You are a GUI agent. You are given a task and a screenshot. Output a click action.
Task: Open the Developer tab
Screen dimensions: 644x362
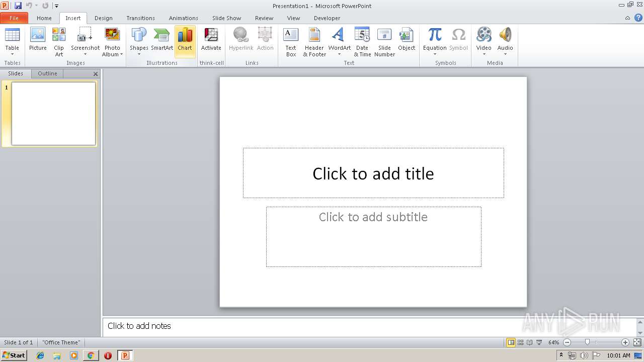[327, 18]
